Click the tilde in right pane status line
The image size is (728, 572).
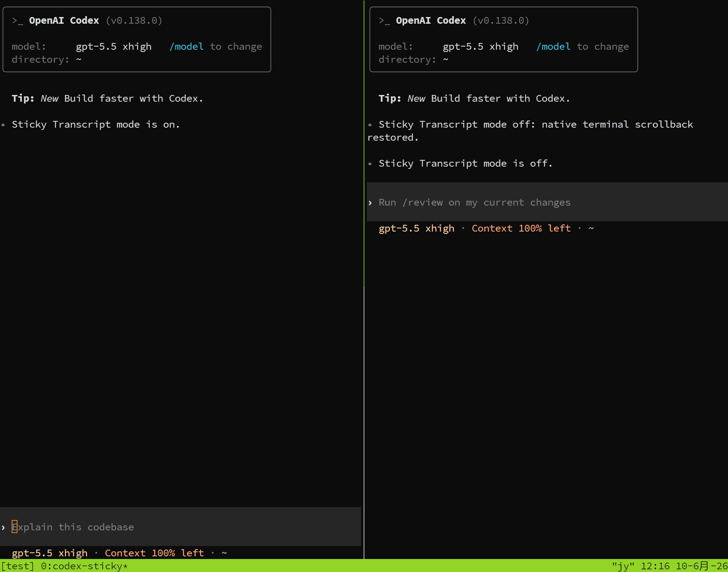[591, 228]
